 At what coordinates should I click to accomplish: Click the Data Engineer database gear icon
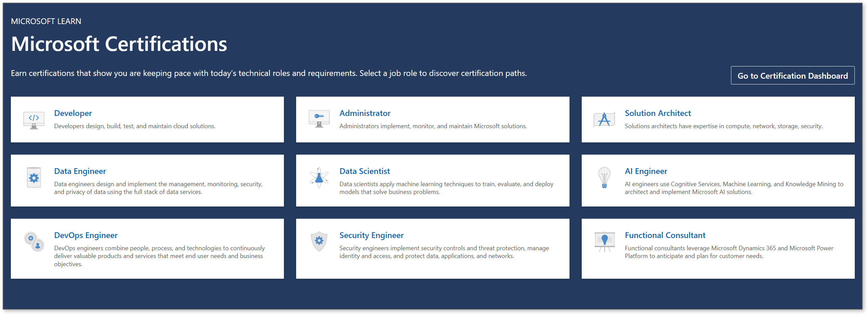pos(34,177)
